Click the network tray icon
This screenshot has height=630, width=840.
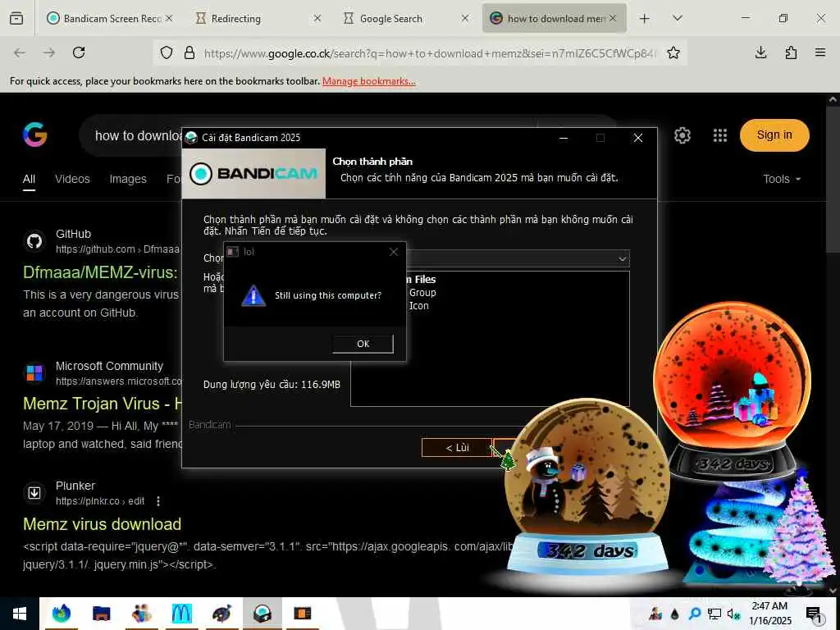(714, 614)
